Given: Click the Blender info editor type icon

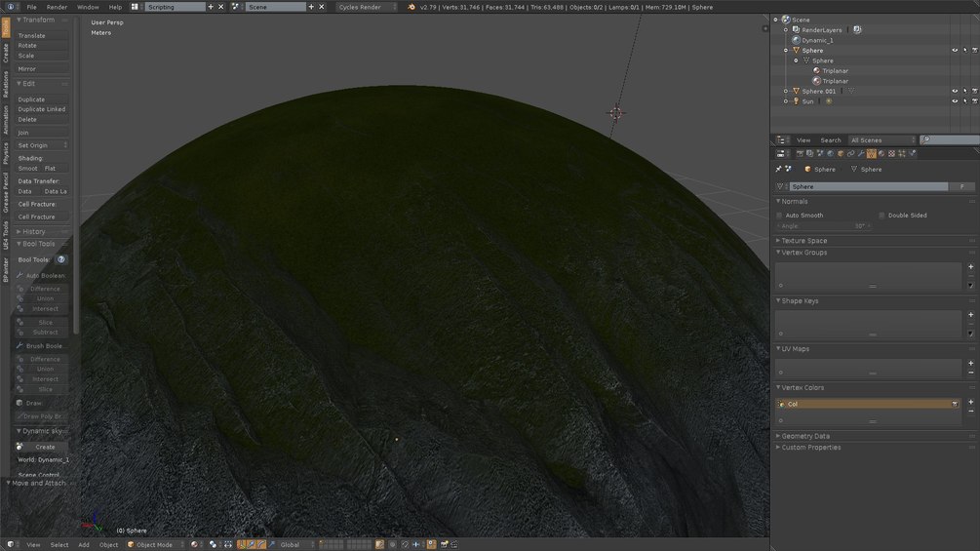Looking at the screenshot, I should [x=11, y=7].
